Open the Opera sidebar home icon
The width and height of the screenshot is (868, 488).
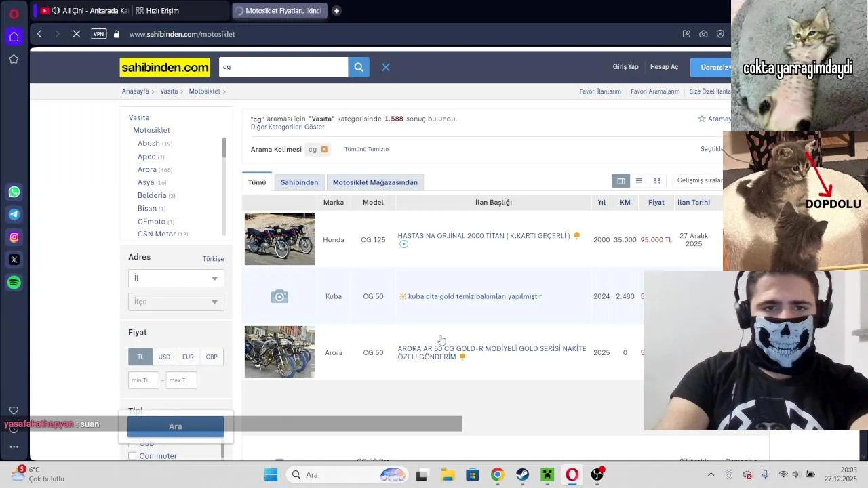click(14, 36)
